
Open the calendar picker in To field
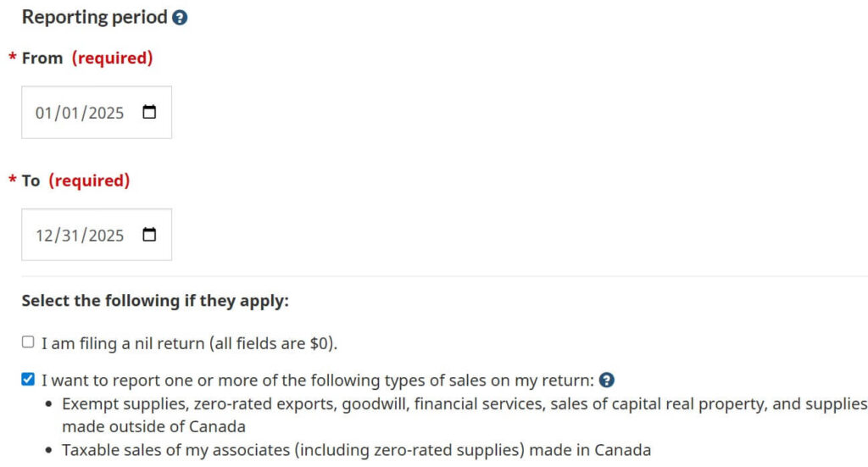(149, 235)
